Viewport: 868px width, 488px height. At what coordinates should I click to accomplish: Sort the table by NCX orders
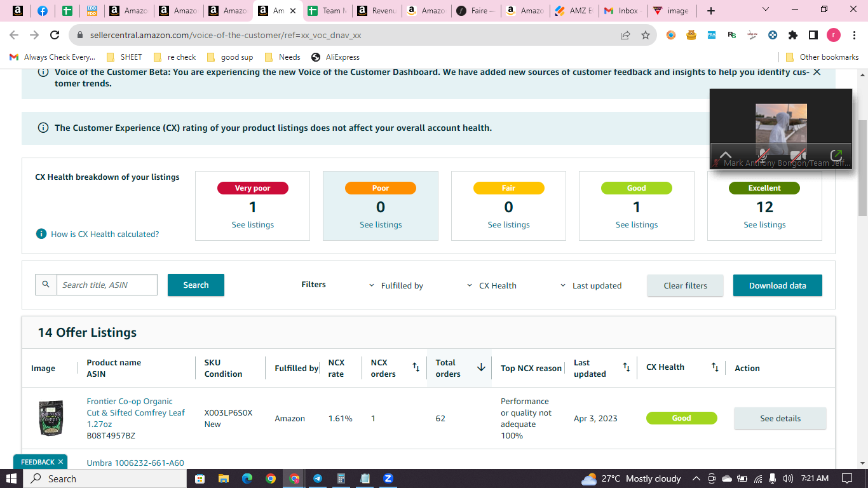point(416,367)
